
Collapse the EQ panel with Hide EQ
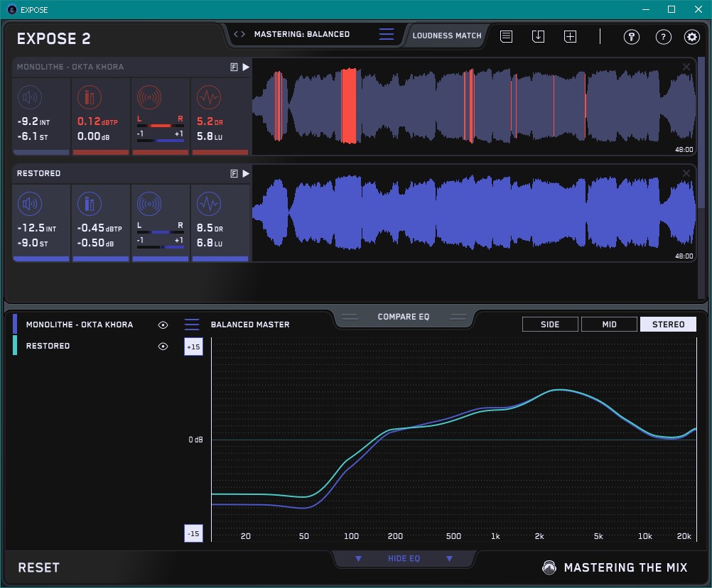404,559
